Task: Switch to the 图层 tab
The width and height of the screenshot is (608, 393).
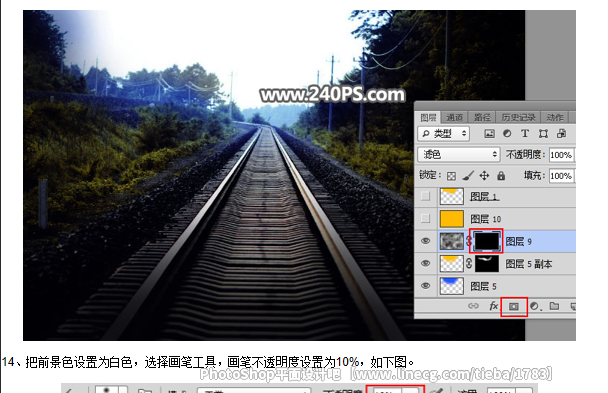Action: (428, 117)
